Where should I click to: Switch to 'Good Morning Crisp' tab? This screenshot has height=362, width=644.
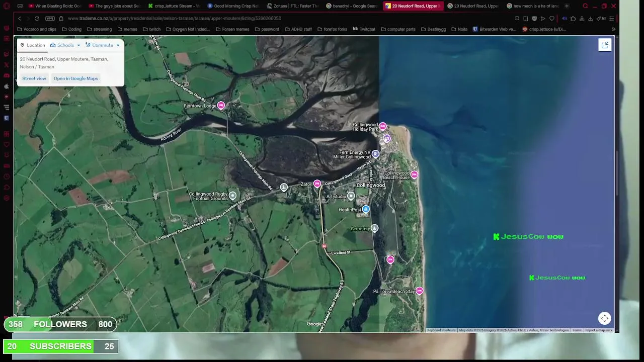pos(233,6)
